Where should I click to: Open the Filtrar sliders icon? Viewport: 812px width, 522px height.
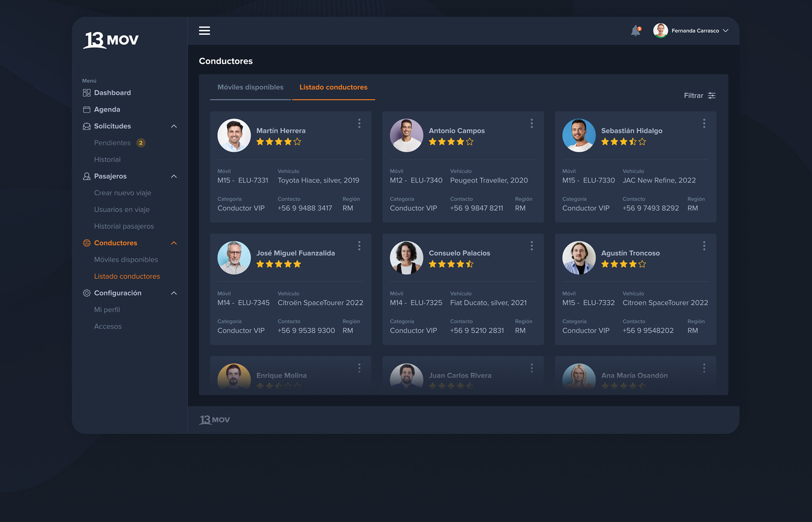pos(712,96)
